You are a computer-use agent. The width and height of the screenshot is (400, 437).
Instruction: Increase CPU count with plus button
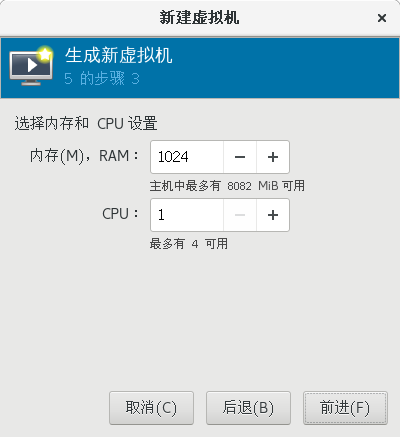pos(273,215)
